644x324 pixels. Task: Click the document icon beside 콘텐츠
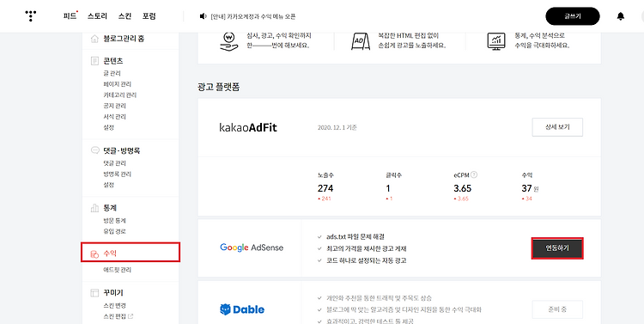(94, 61)
